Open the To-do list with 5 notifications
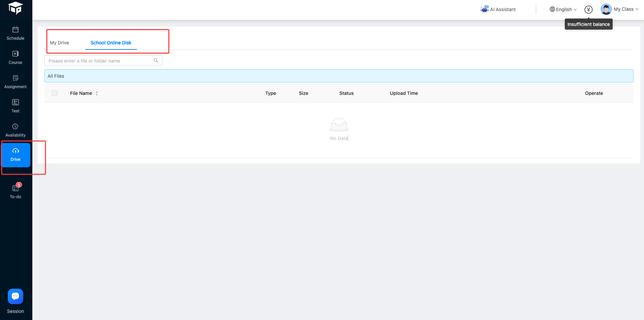Viewport: 644px width, 320px height. (x=15, y=190)
